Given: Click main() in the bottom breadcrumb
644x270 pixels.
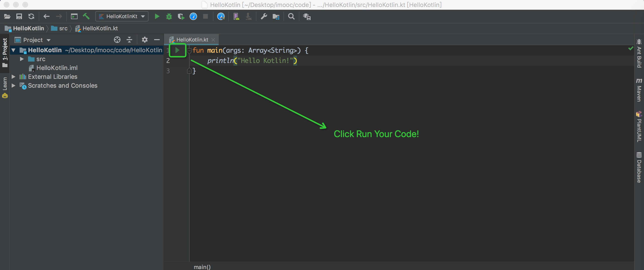Looking at the screenshot, I should click(202, 267).
